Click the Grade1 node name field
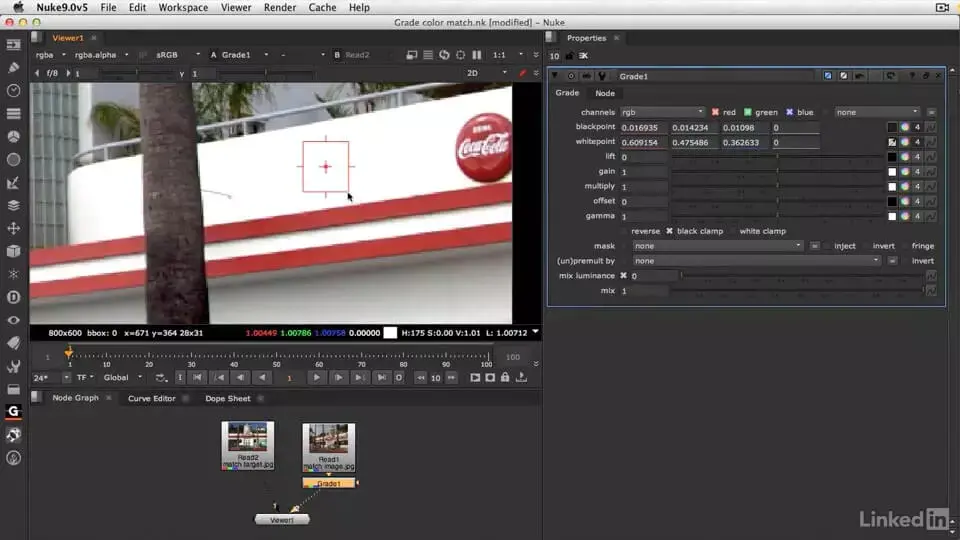This screenshot has width=960, height=540. pos(716,77)
